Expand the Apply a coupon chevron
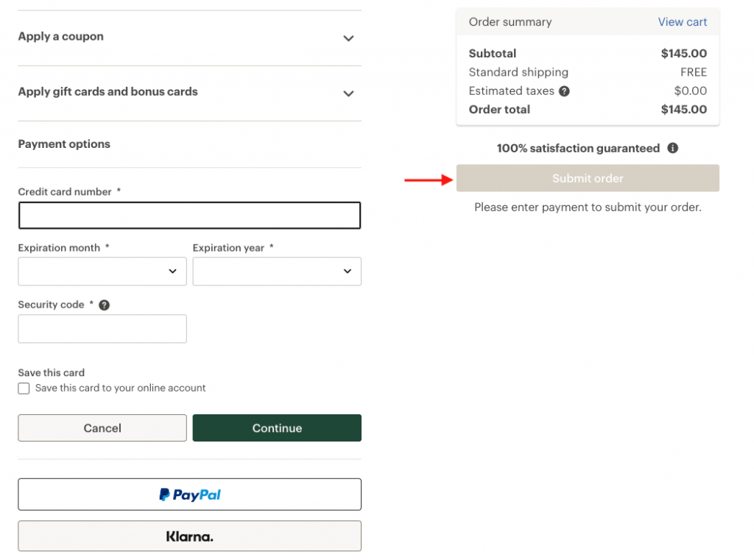 pos(348,38)
